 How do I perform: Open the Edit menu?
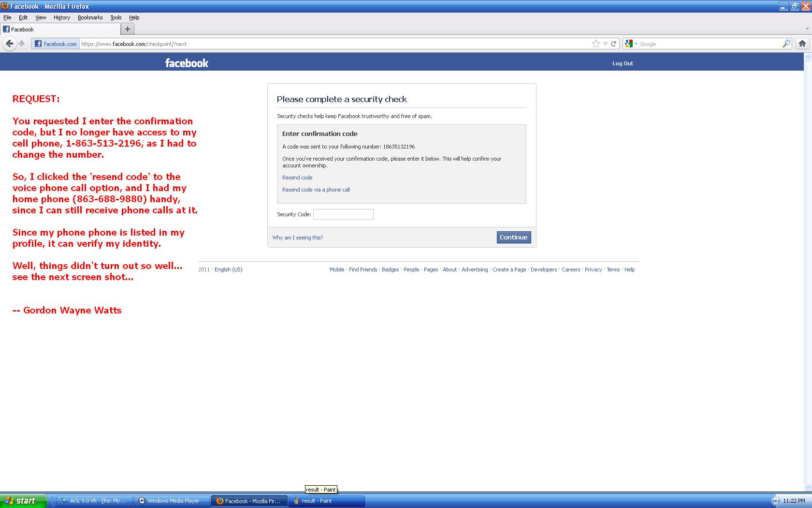coord(23,17)
